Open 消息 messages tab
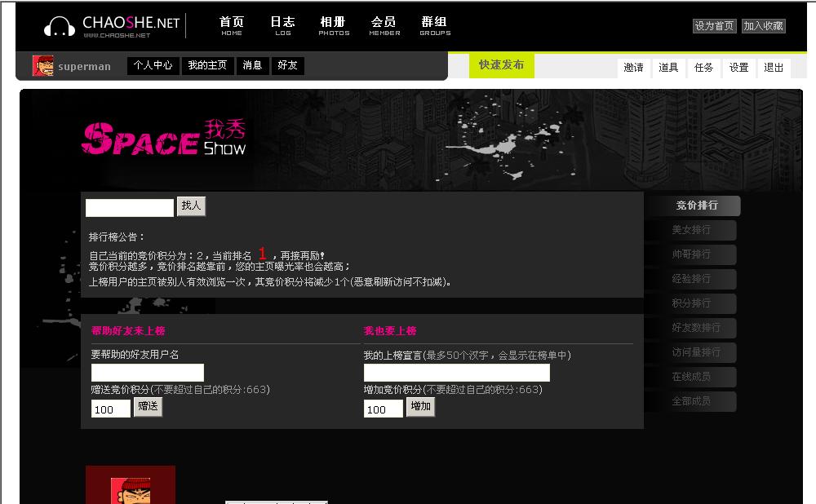816x504 pixels. coord(252,65)
